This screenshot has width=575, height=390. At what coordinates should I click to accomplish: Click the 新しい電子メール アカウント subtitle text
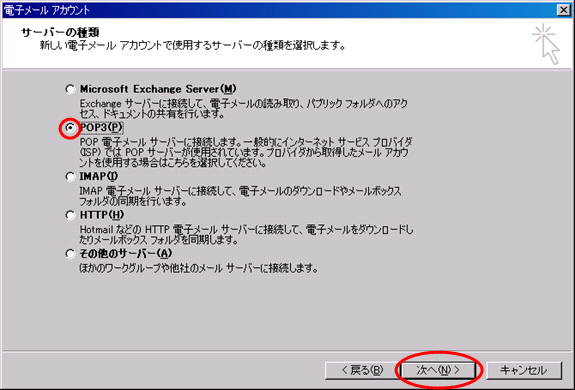pos(193,45)
